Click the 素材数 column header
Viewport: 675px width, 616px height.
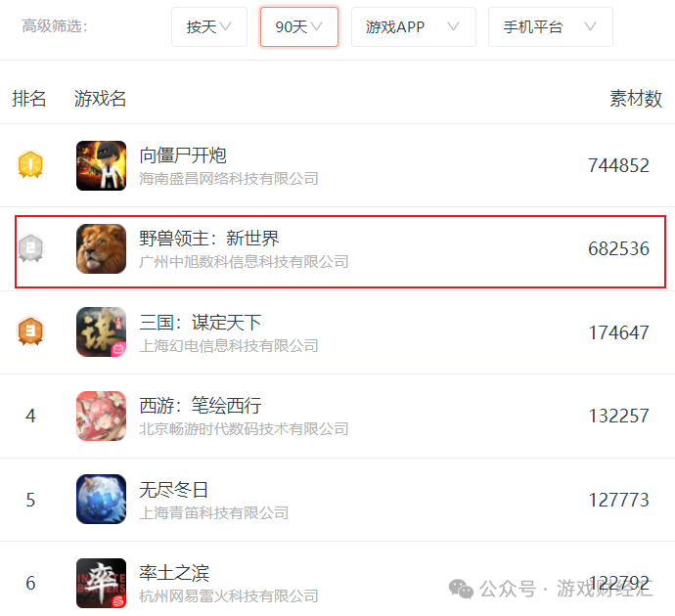(636, 99)
